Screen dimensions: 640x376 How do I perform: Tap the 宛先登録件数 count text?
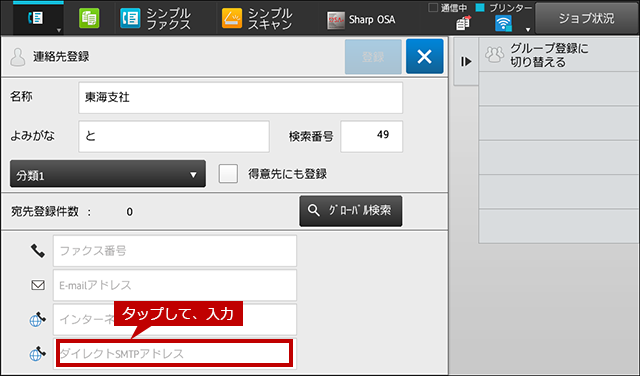click(x=72, y=211)
